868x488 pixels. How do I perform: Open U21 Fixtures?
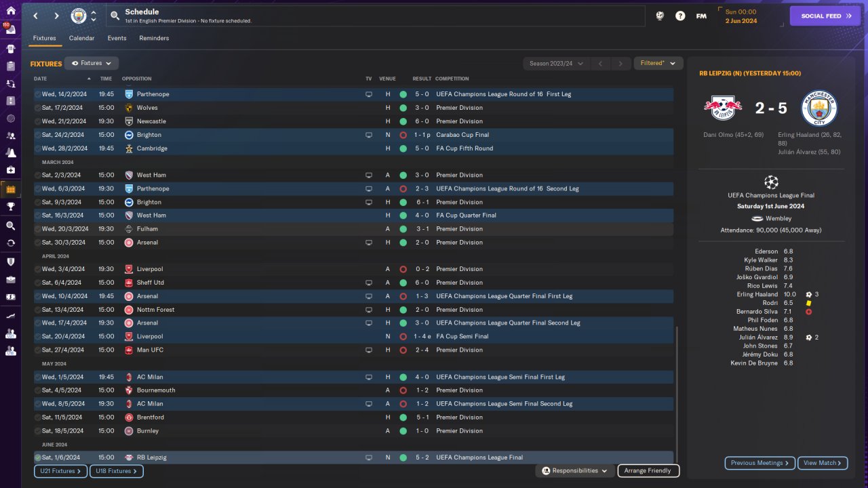(60, 471)
